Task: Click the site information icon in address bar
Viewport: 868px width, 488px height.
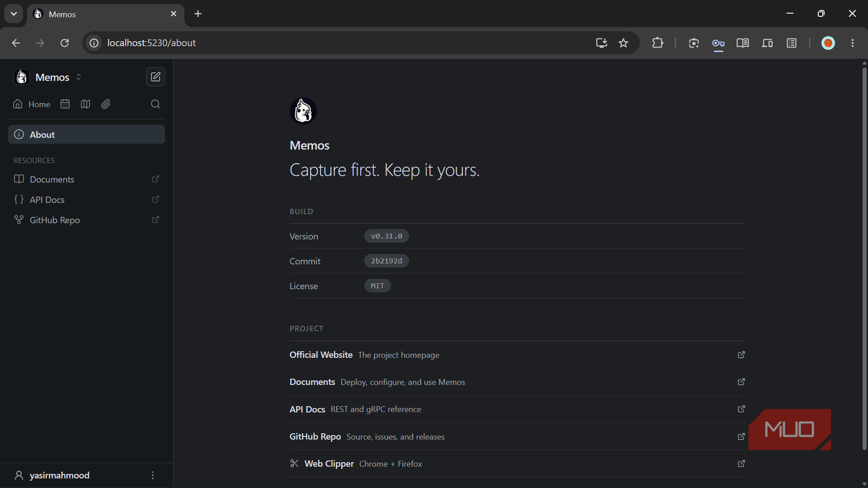Action: coord(94,43)
